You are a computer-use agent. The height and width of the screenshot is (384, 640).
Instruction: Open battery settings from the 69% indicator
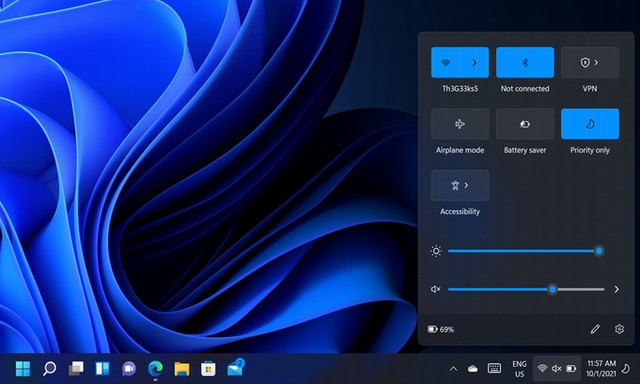(440, 329)
